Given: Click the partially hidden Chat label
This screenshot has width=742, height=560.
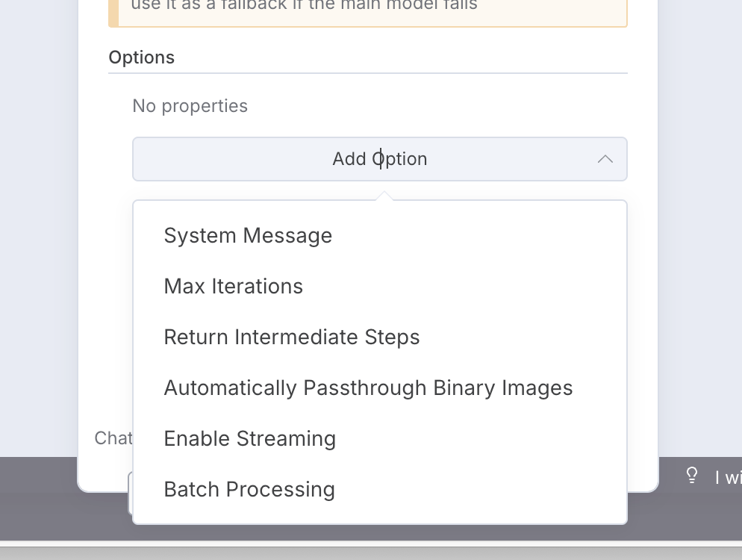Looking at the screenshot, I should pyautogui.click(x=113, y=438).
